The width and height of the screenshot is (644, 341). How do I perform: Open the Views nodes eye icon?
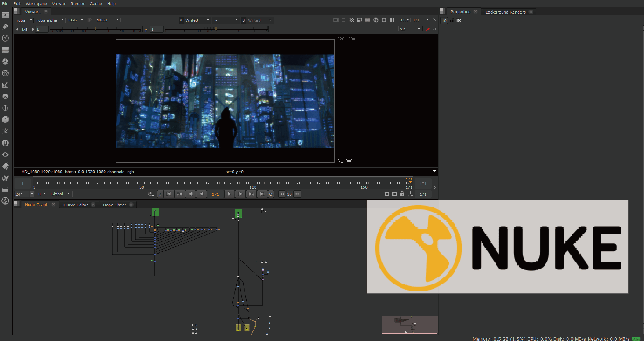(5, 155)
